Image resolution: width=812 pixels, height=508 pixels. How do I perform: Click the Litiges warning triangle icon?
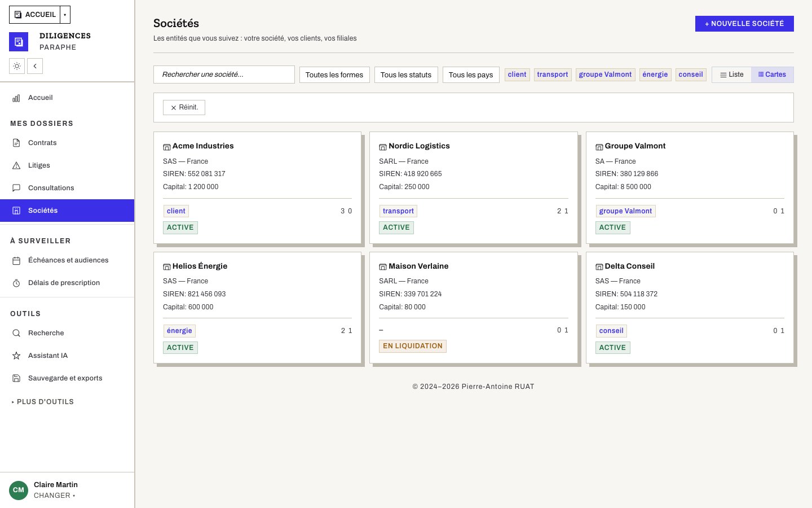click(x=16, y=165)
